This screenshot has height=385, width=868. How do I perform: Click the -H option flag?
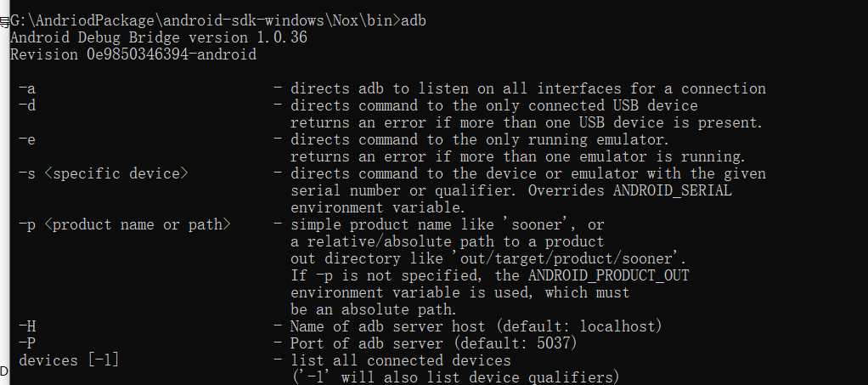[27, 326]
